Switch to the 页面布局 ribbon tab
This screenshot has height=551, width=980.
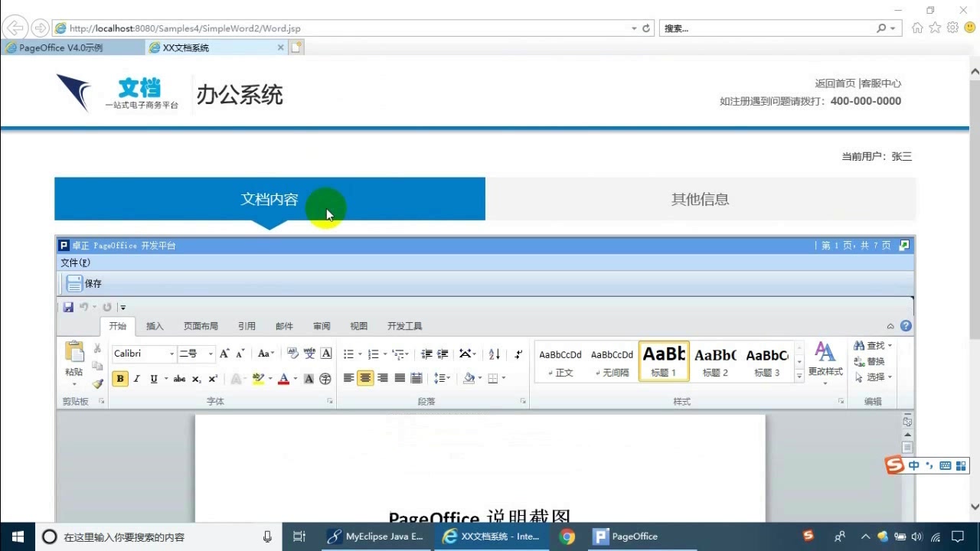coord(201,326)
